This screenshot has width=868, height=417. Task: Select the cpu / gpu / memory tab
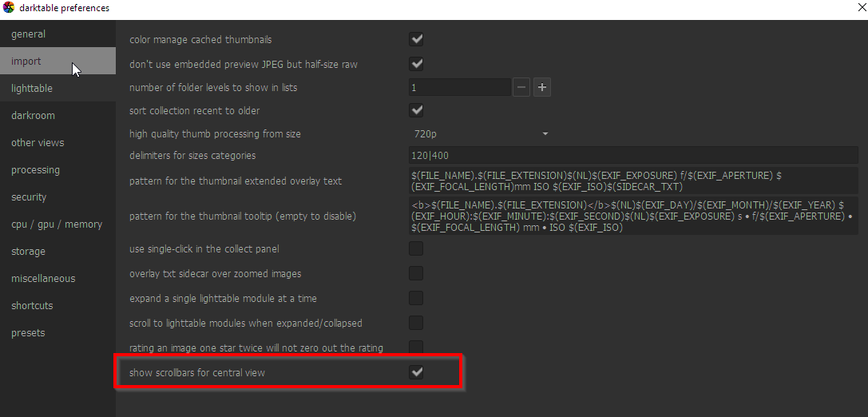point(57,224)
